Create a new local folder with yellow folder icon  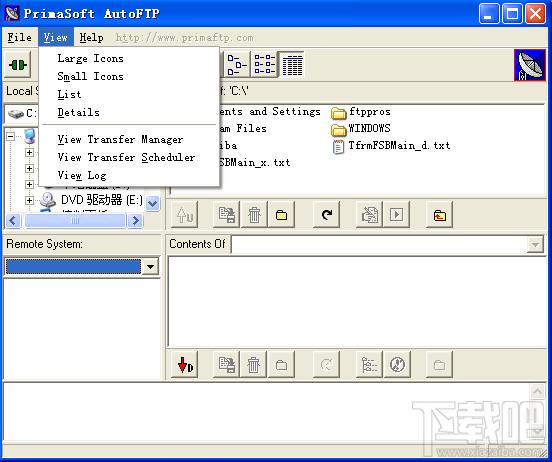(281, 214)
